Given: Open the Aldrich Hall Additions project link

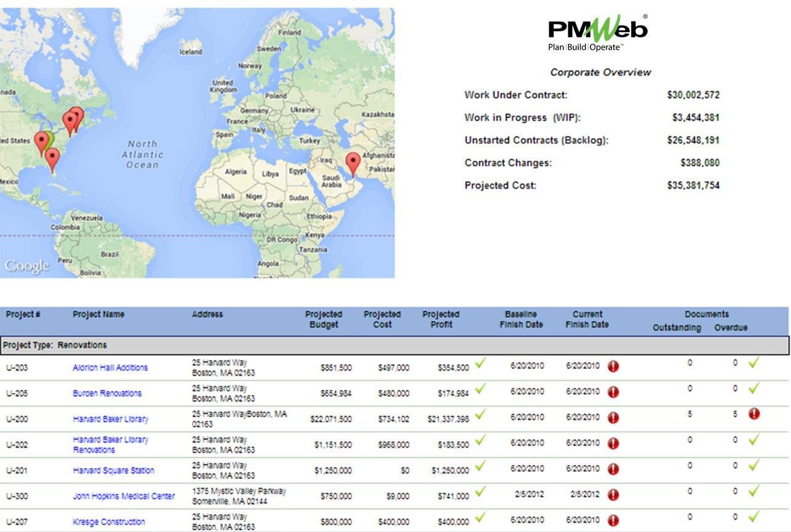Looking at the screenshot, I should (110, 368).
